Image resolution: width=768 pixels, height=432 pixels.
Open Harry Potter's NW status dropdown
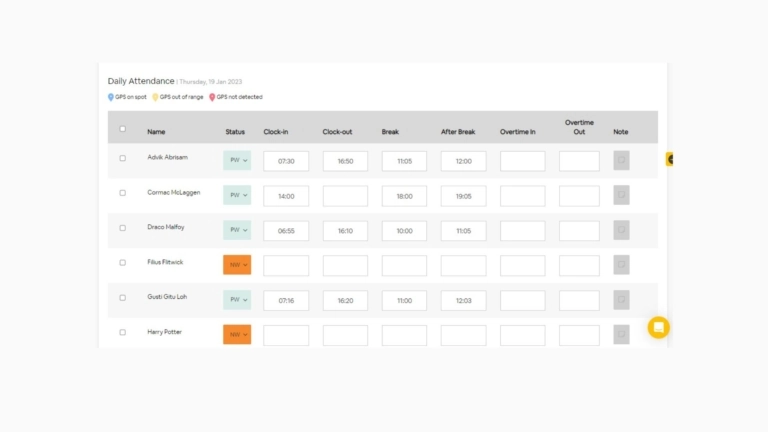(237, 334)
